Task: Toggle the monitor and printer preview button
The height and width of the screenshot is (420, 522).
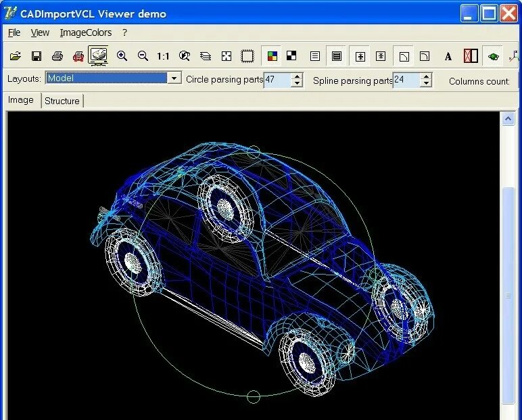Action: [98, 55]
